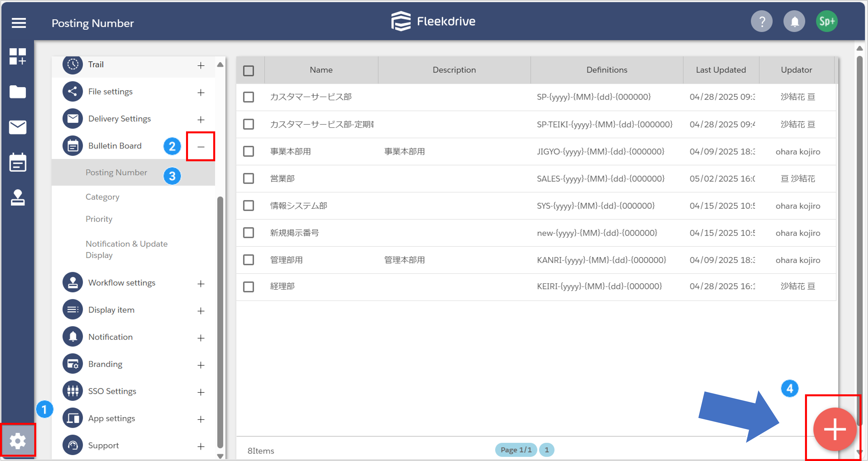Expand the File settings section

201,93
